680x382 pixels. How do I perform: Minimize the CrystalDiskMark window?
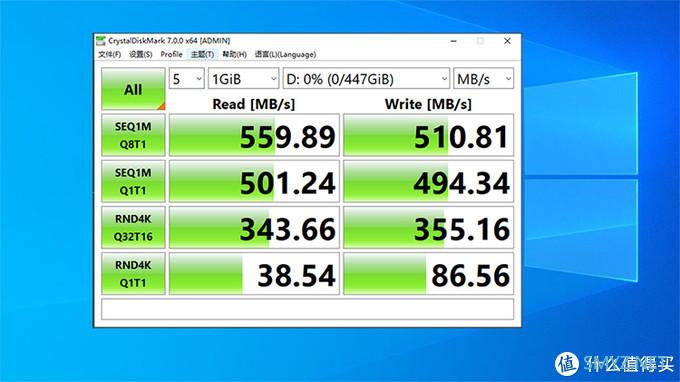(454, 41)
